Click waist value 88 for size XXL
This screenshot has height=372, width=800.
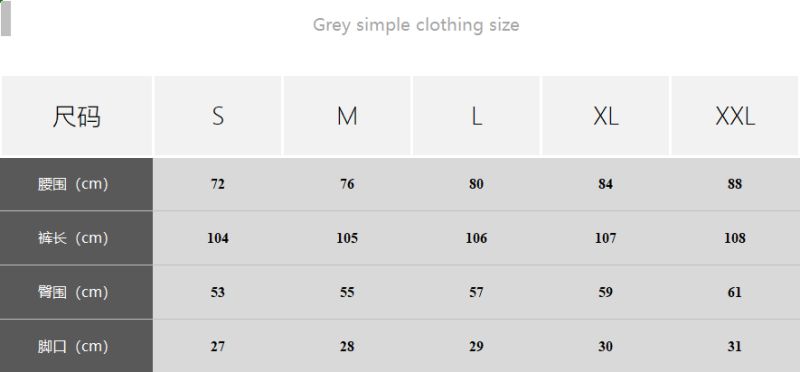point(735,184)
